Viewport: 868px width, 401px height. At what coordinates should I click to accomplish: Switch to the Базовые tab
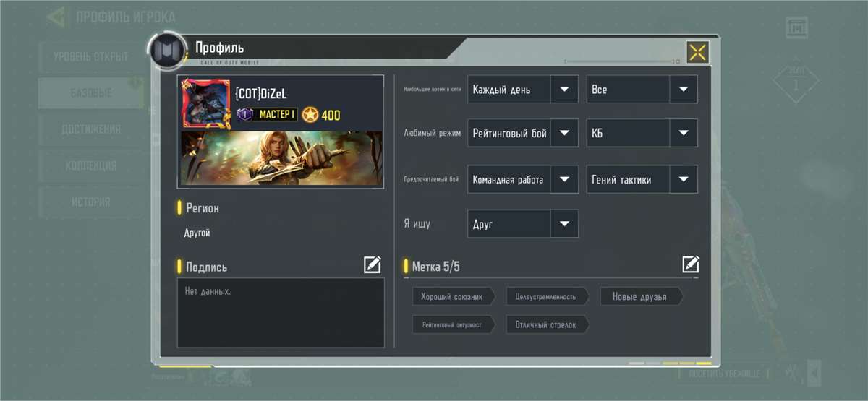(90, 93)
